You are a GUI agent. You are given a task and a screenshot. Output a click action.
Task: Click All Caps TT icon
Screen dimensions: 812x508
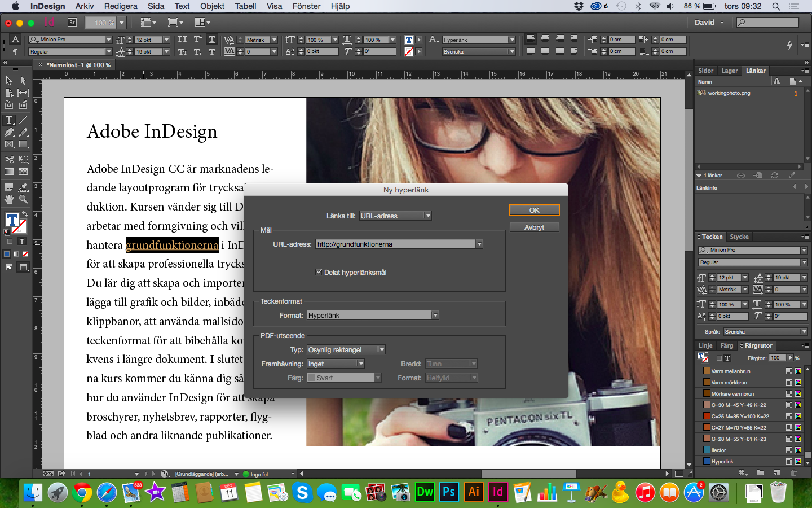coord(182,40)
